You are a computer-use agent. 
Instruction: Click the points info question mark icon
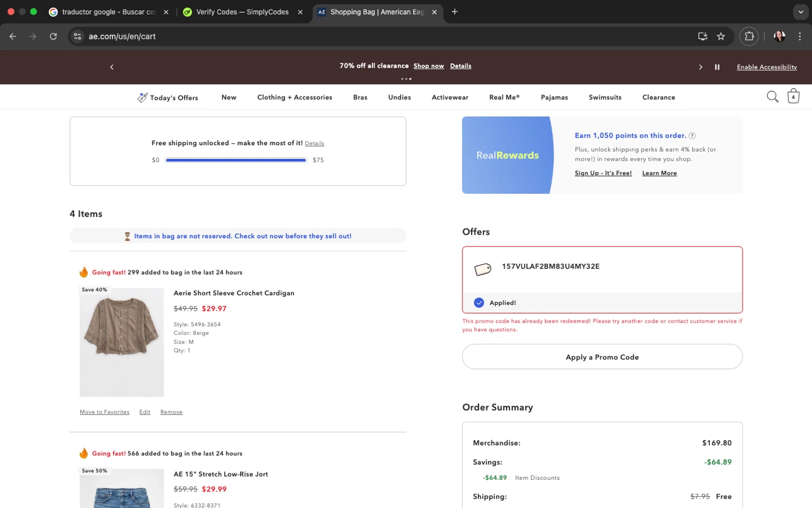point(692,136)
